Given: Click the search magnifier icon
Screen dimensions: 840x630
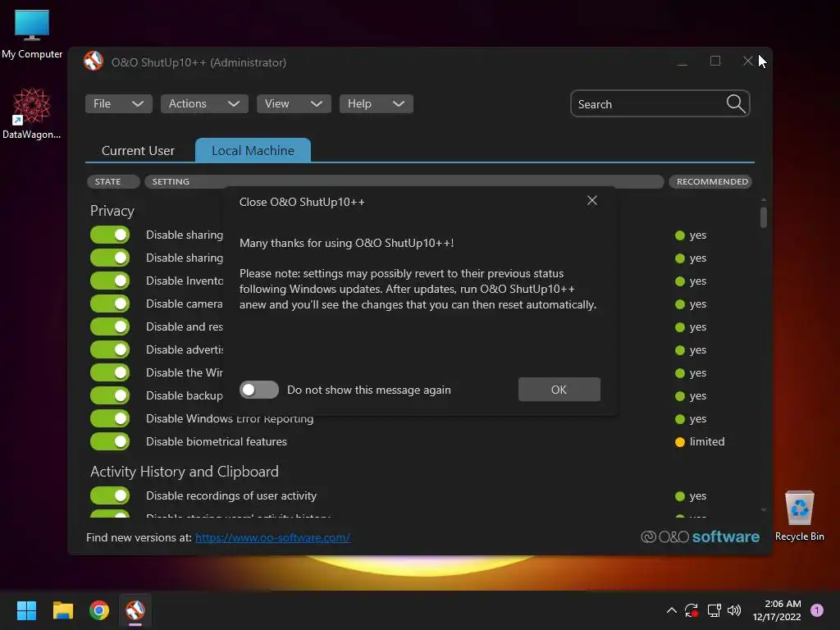Looking at the screenshot, I should click(736, 103).
